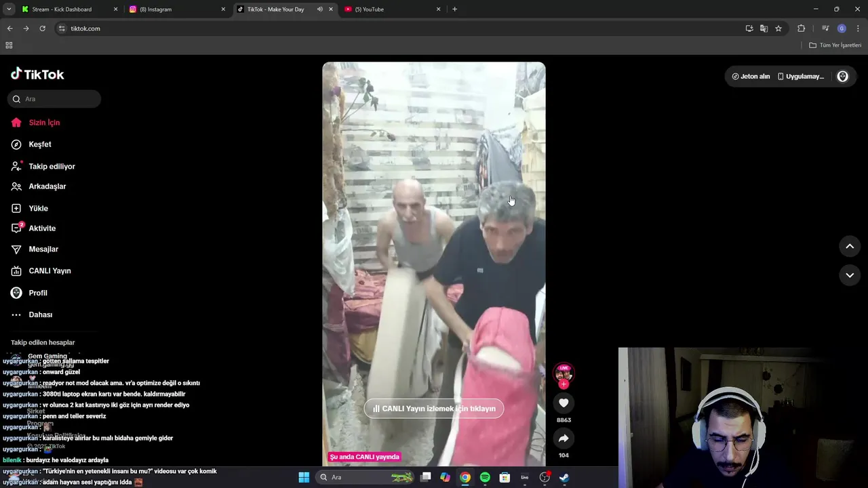Open a new browser tab
The width and height of the screenshot is (868, 488).
(454, 9)
